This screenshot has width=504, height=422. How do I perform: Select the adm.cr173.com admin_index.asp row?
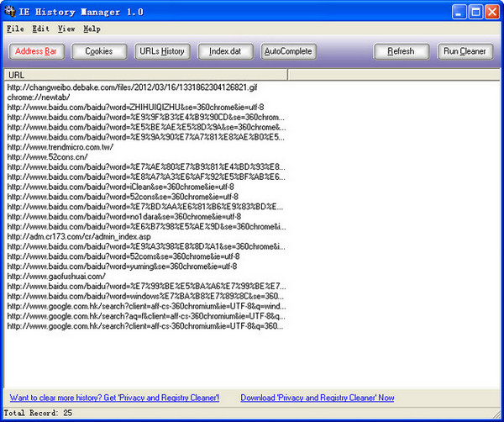(79, 237)
